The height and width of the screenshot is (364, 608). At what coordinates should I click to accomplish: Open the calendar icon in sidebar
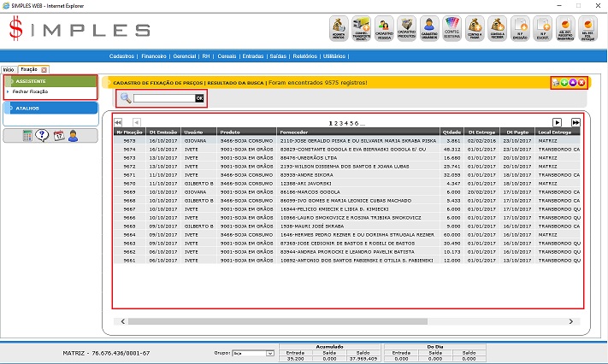(x=58, y=135)
